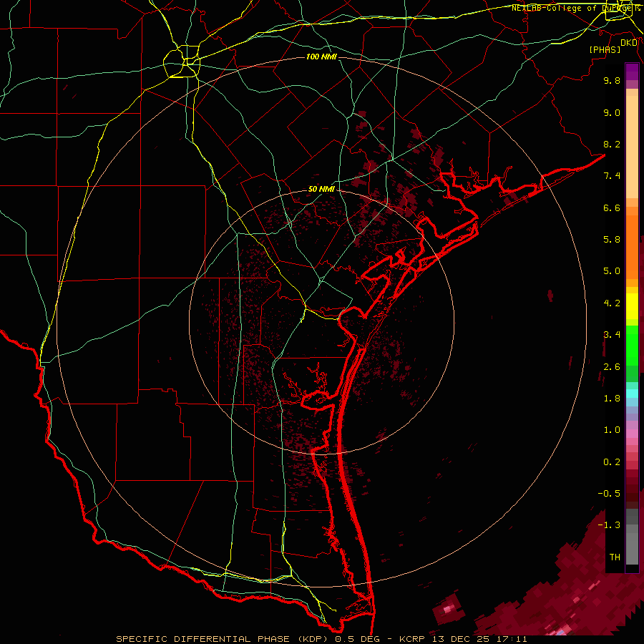Click the 8.2 scale value
Viewport: 644px width, 644px height.
pyautogui.click(x=612, y=144)
